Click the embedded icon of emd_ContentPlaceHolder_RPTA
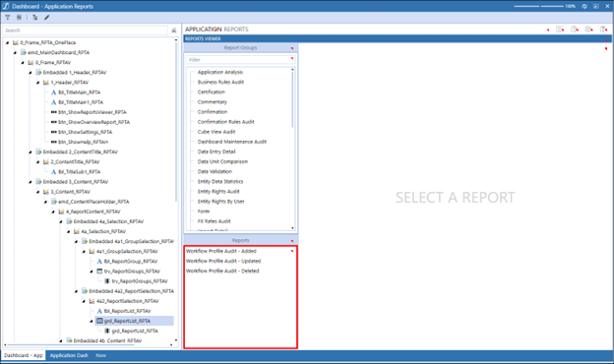This screenshot has width=614, height=364. click(54, 202)
